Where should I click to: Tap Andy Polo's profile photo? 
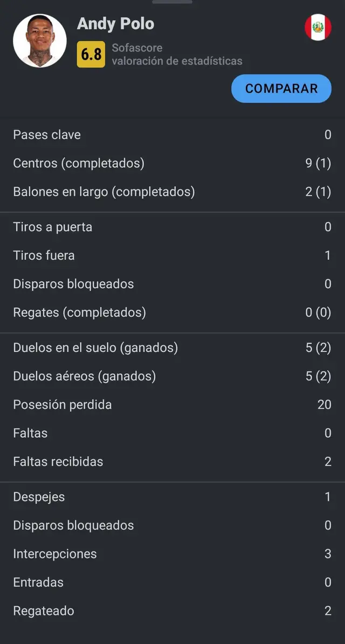pos(39,40)
